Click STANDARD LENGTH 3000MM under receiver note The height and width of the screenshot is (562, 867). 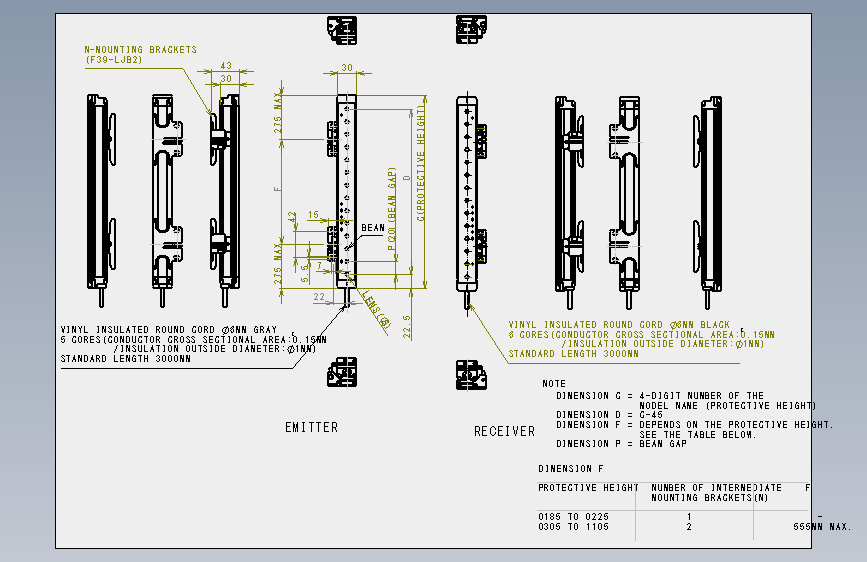pyautogui.click(x=573, y=354)
